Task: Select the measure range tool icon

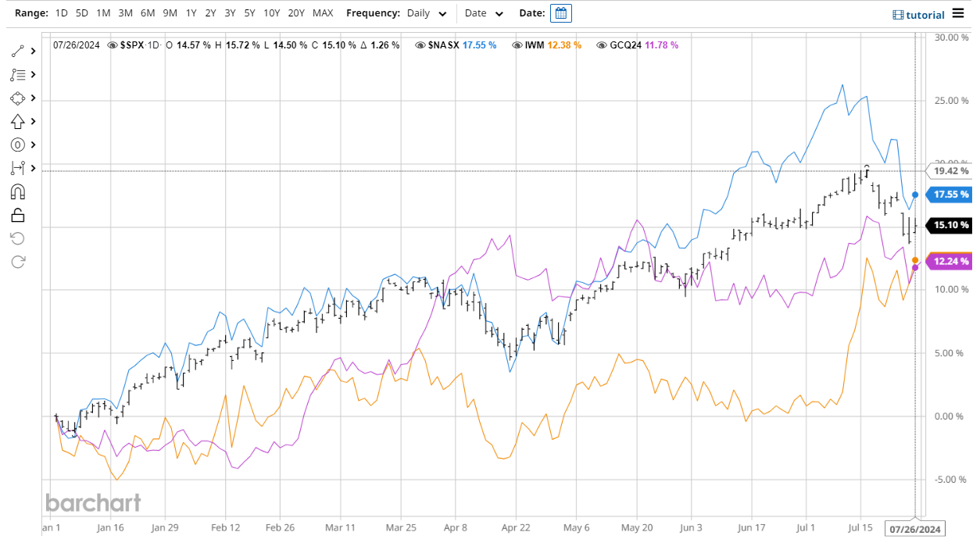Action: pyautogui.click(x=18, y=168)
